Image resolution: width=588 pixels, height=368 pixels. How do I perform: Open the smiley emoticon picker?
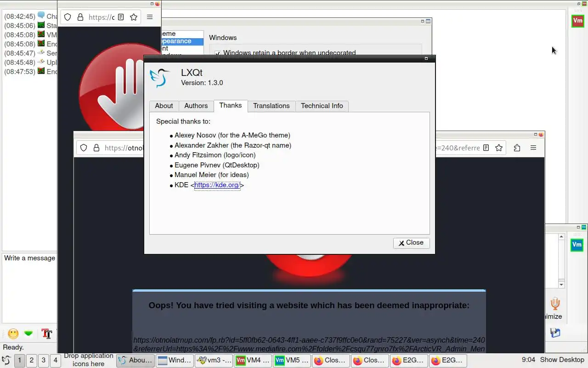pyautogui.click(x=13, y=333)
